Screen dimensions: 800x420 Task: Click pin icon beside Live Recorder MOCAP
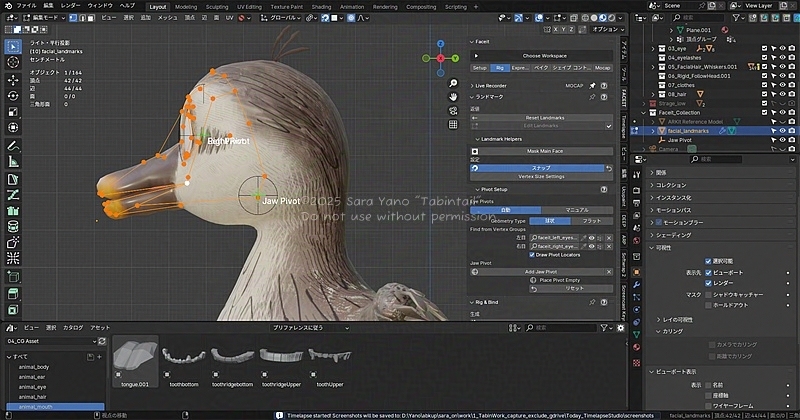[x=592, y=86]
